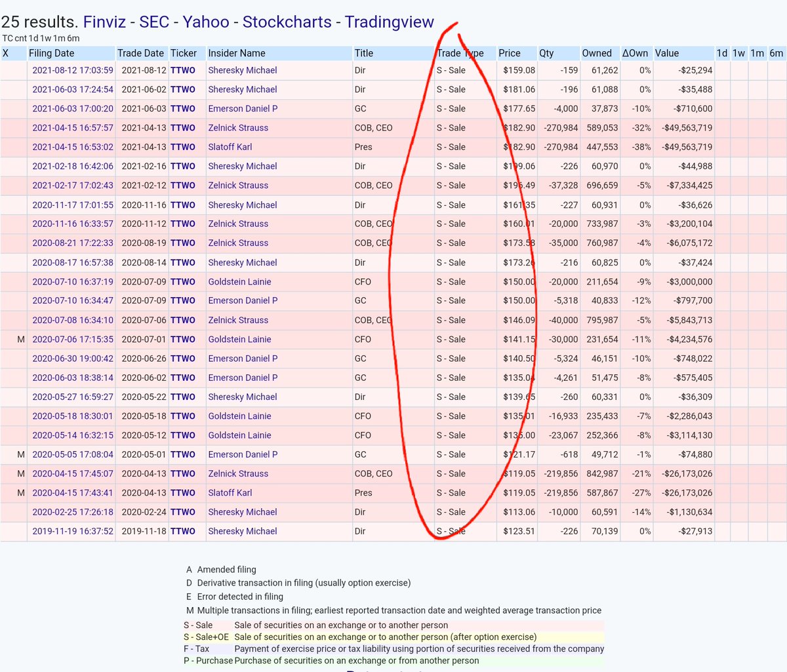The image size is (787, 672).
Task: Open filing dated 2021-06-03 17:00:20
Action: (73, 108)
